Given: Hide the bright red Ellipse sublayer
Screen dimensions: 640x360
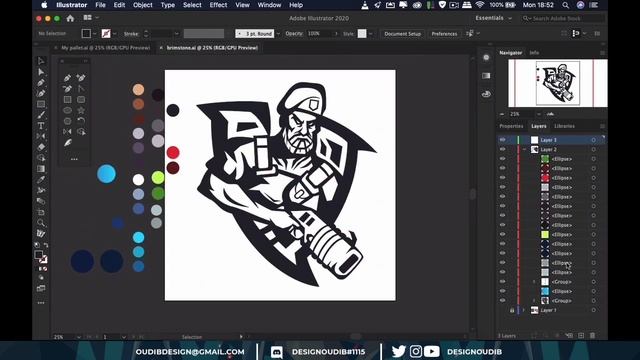Looking at the screenshot, I should click(x=502, y=178).
